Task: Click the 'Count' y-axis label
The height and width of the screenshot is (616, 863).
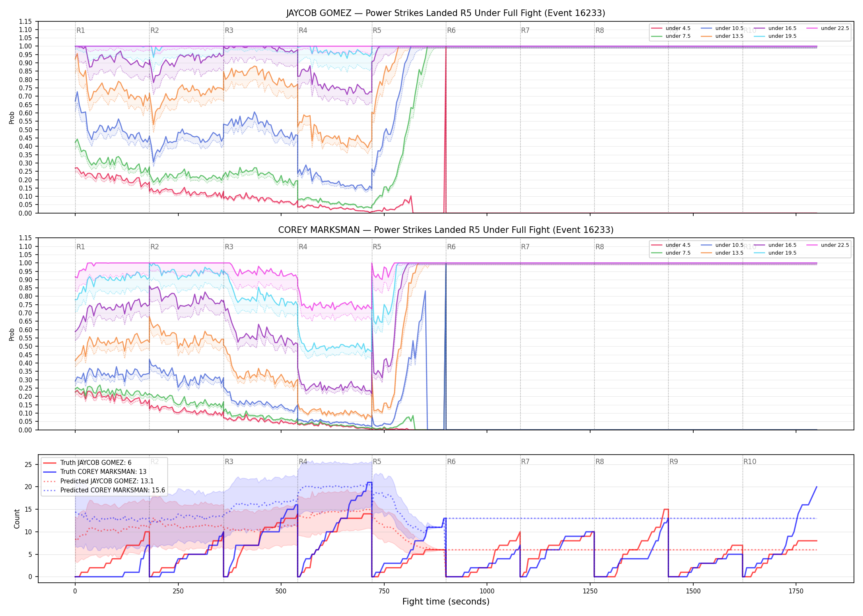Action: pos(17,519)
